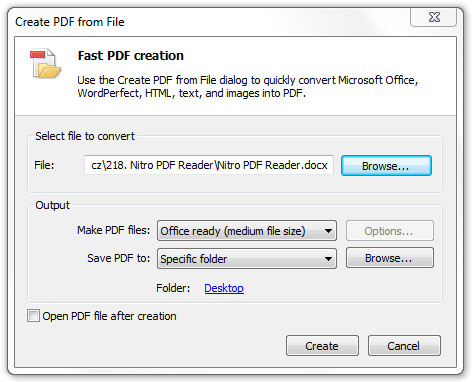Click the greyed Options button
472x382 pixels.
(390, 231)
